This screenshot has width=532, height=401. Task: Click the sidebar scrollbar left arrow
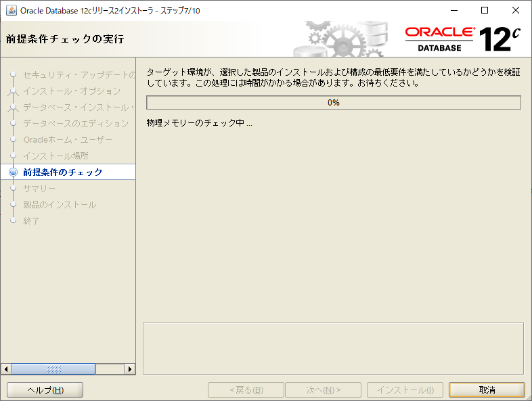click(x=6, y=369)
